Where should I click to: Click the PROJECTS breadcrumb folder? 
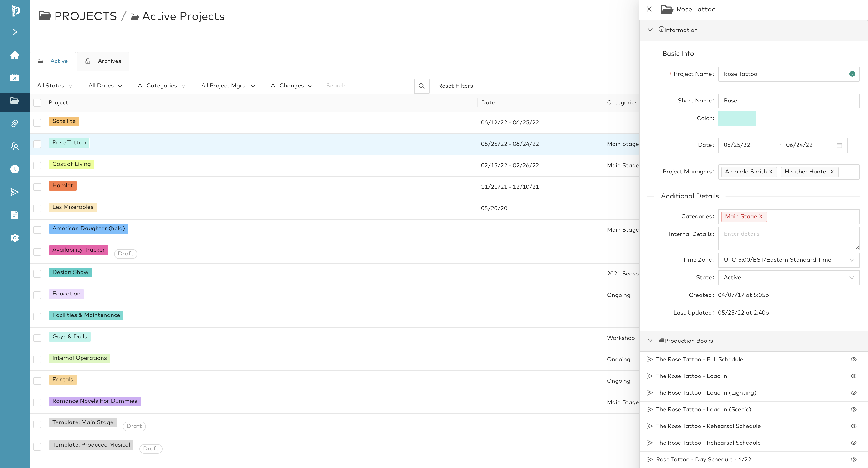coord(78,16)
